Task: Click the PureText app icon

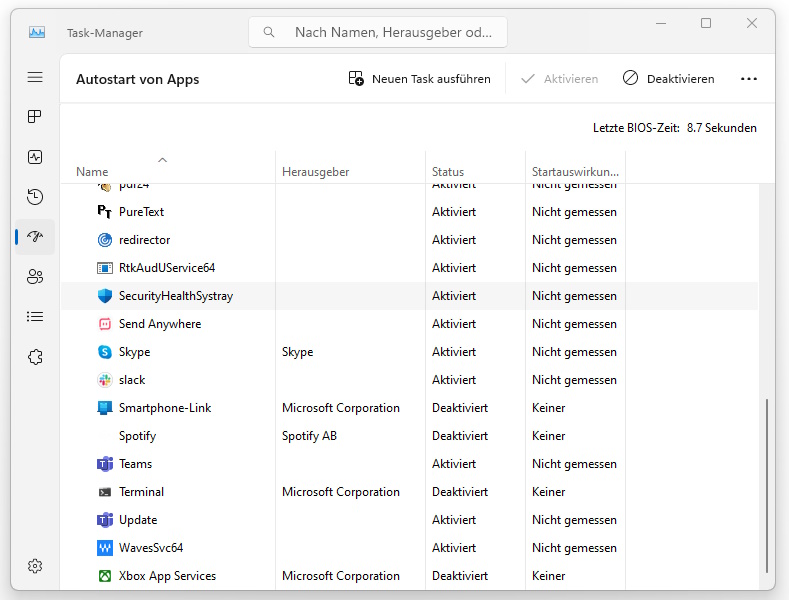Action: [x=105, y=212]
